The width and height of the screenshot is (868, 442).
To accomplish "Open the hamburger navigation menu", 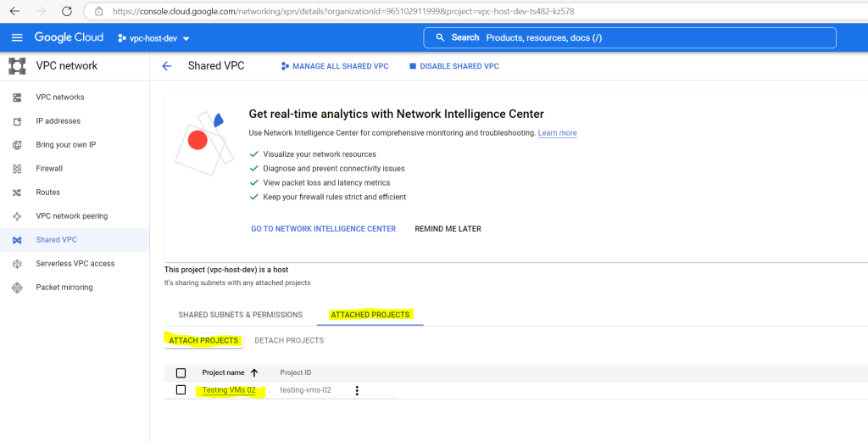I will point(17,37).
